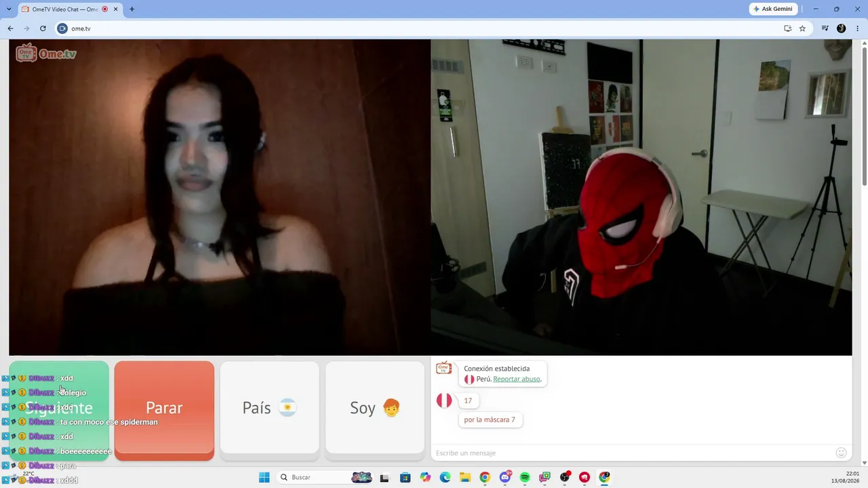The image size is (868, 488).
Task: Open a new browser tab
Action: (x=132, y=9)
